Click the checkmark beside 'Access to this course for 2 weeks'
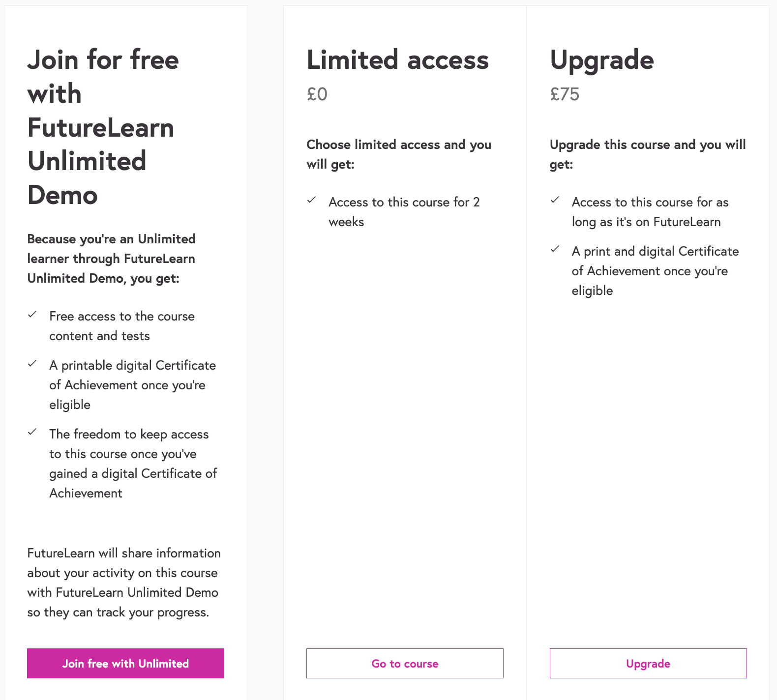Viewport: 777px width, 700px height. pos(311,200)
